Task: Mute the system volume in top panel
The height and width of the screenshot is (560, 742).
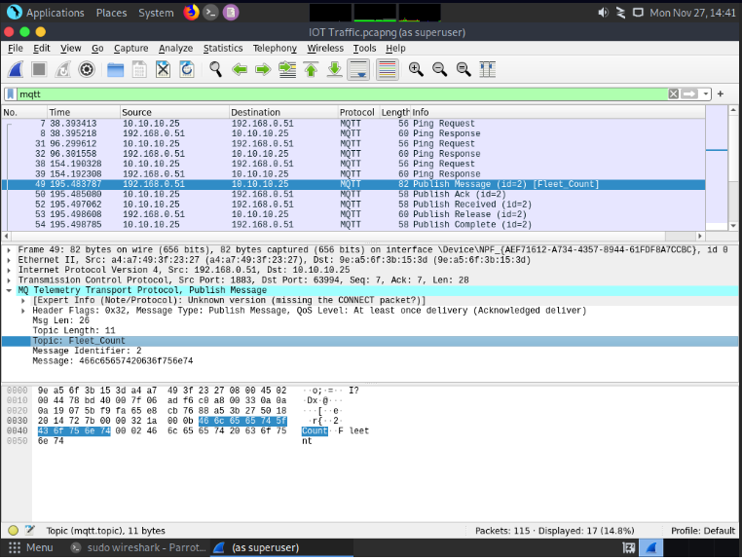Action: [603, 13]
